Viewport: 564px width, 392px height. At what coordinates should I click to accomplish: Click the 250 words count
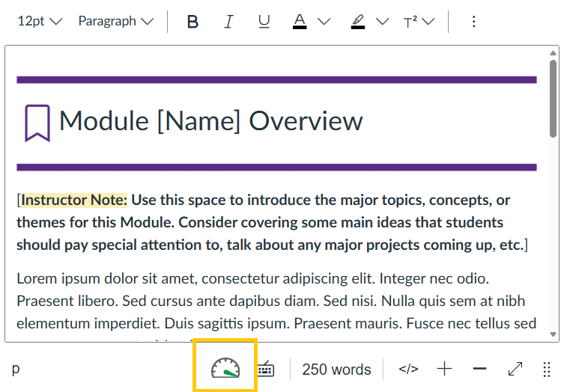(336, 370)
